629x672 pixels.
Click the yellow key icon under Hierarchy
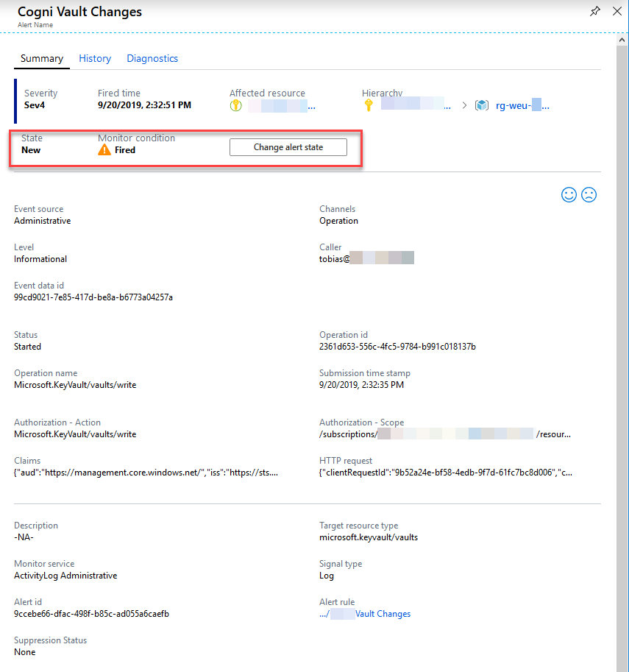(369, 106)
